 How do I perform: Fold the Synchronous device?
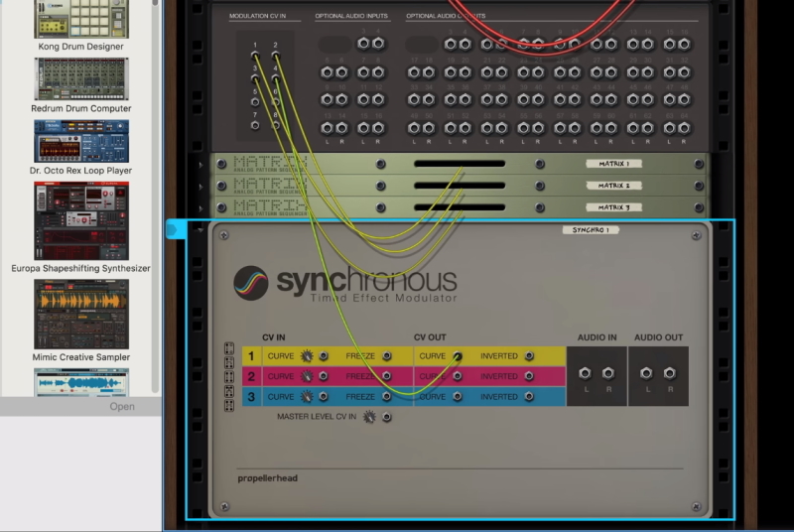(x=201, y=230)
